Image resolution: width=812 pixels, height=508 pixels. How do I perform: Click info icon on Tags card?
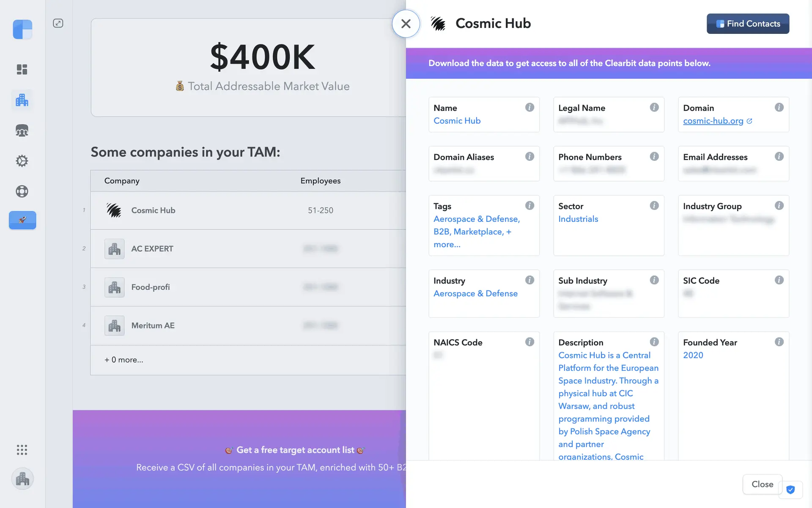529,206
